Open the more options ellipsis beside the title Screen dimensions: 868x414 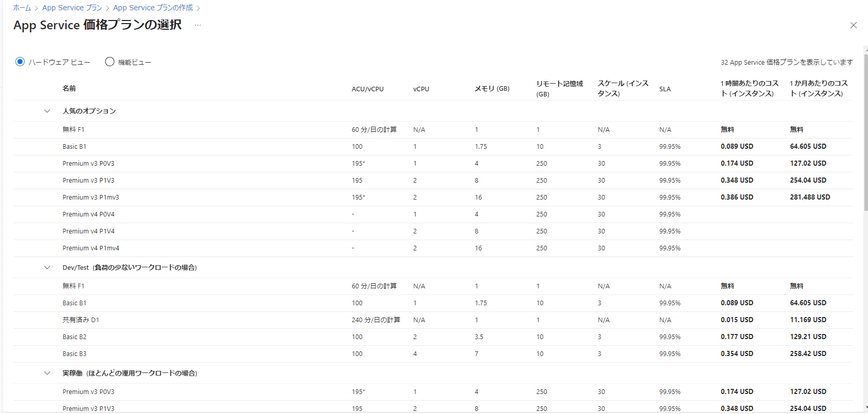point(198,25)
